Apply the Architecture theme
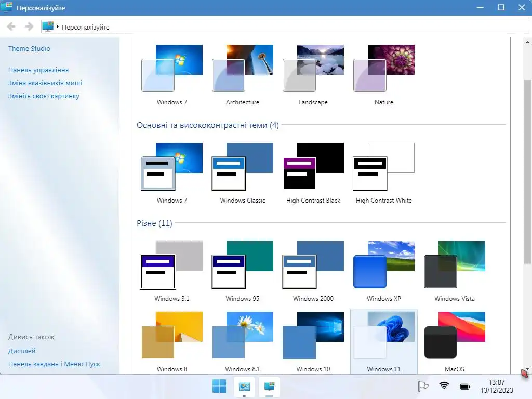 [x=243, y=68]
